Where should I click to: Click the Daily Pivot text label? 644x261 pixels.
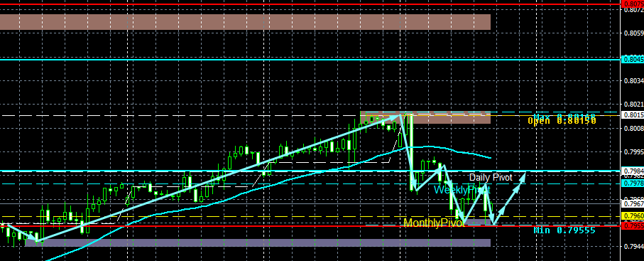coord(491,177)
